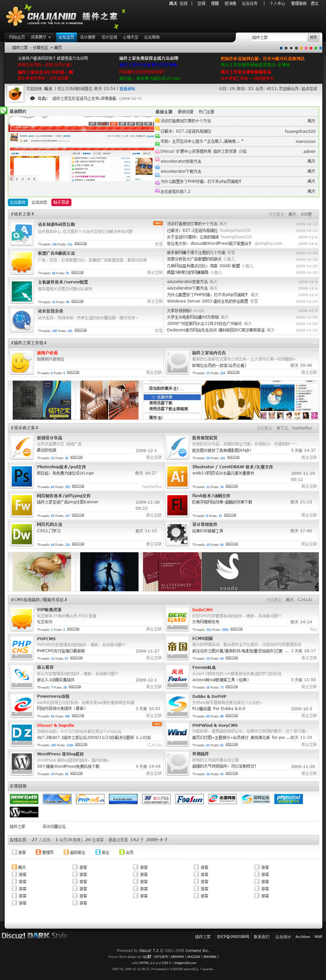Open the 论坛任务 top menu
This screenshot has width=326, height=980.
pos(250,3)
